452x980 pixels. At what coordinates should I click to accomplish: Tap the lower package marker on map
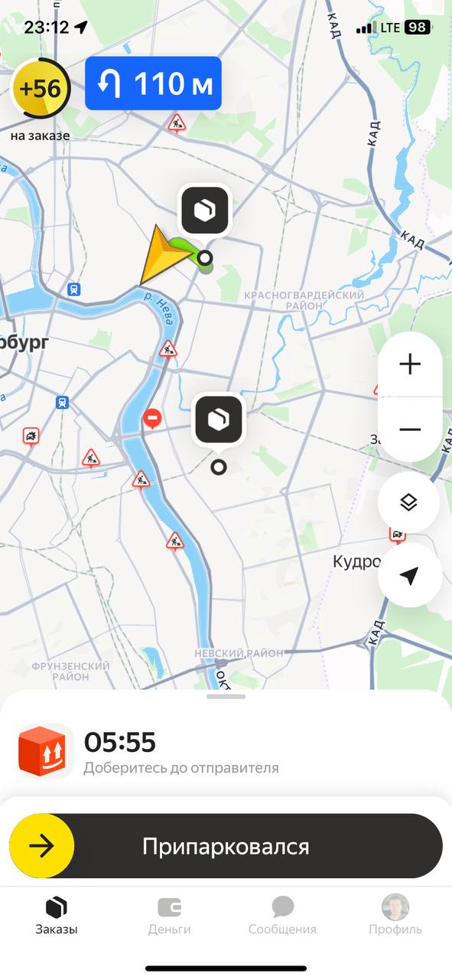coord(219,420)
